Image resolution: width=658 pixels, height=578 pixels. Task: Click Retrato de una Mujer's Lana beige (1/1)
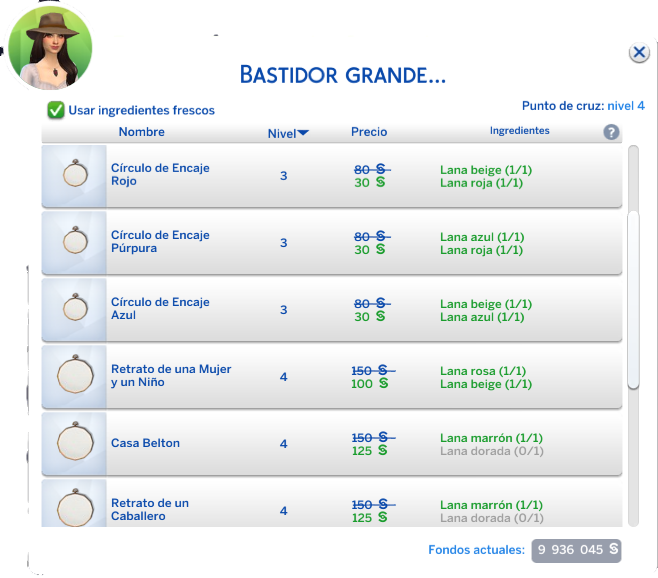[486, 384]
